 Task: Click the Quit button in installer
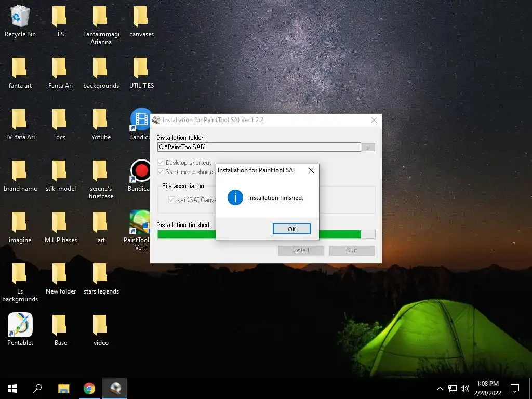click(352, 250)
